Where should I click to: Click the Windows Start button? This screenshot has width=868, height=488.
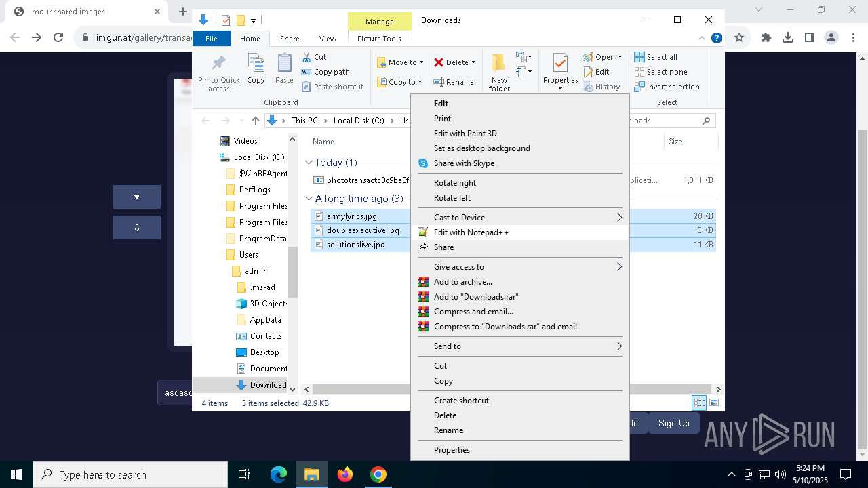tap(16, 474)
